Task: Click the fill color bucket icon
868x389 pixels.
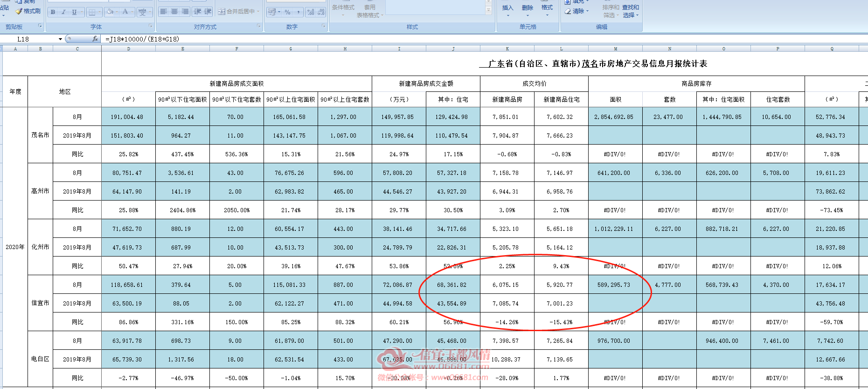Action: 110,12
